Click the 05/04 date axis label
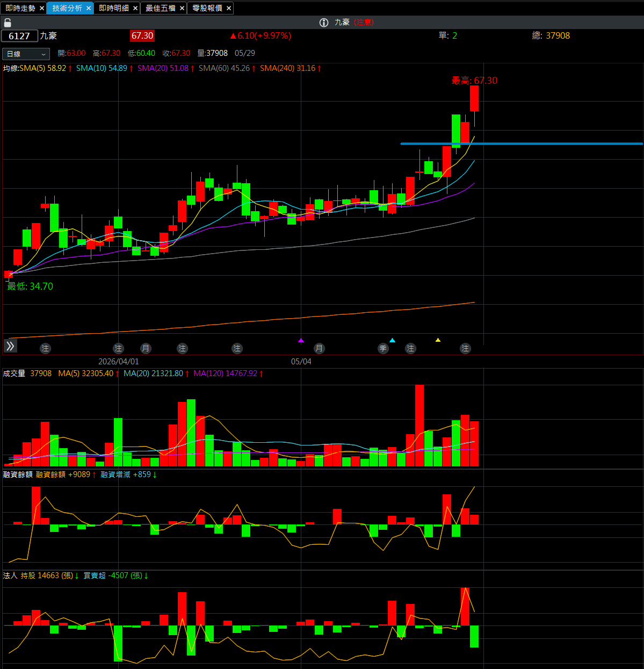 point(301,362)
